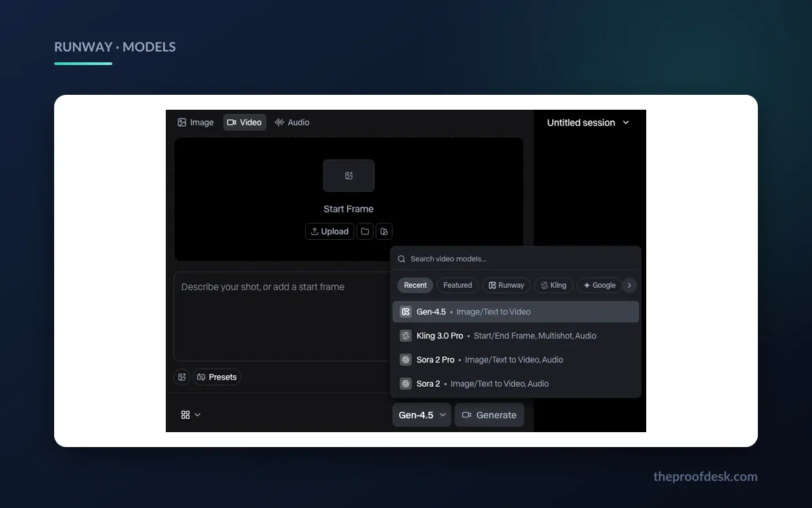Select the Video tab
The width and height of the screenshot is (812, 508).
click(x=244, y=123)
